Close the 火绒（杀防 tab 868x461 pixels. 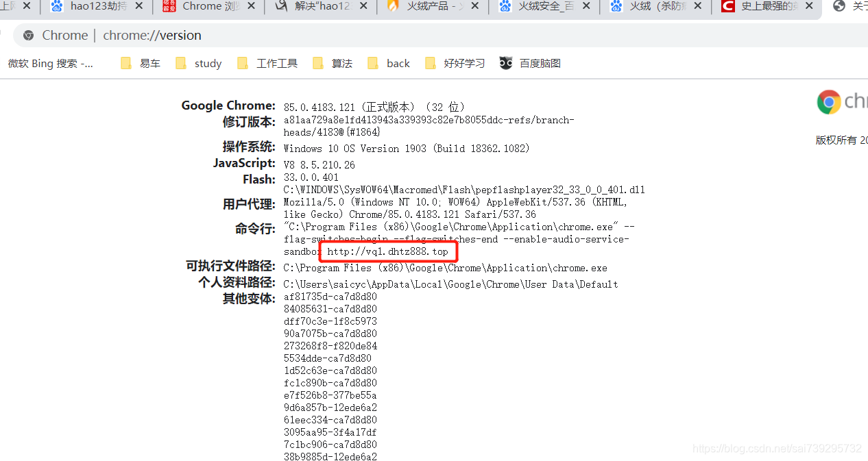(x=698, y=6)
